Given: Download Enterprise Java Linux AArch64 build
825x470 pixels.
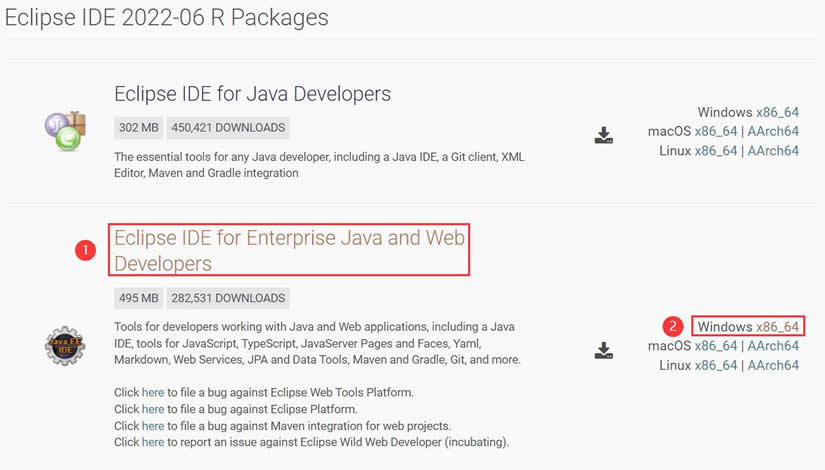Looking at the screenshot, I should [x=773, y=365].
